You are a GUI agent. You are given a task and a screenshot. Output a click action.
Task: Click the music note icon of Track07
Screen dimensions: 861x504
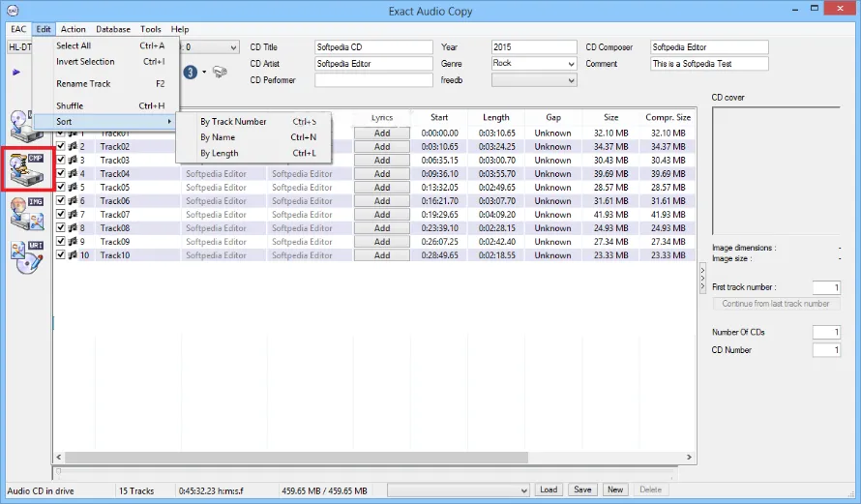[73, 214]
